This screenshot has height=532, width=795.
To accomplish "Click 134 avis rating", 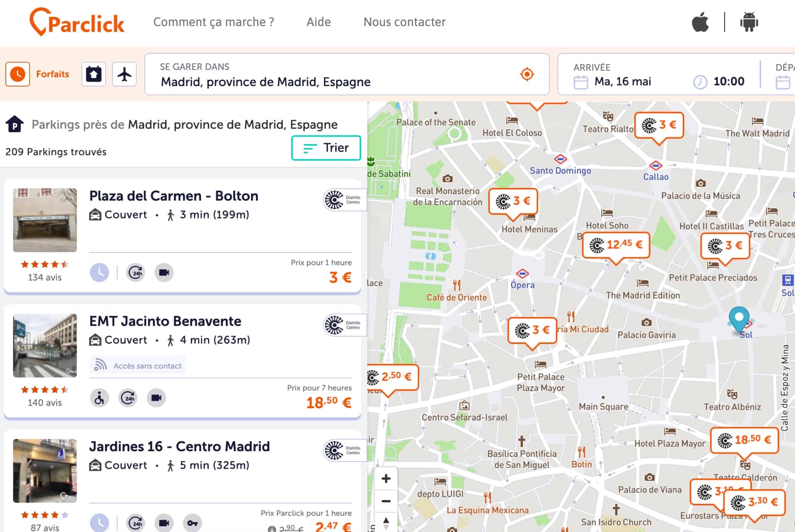I will click(x=45, y=277).
